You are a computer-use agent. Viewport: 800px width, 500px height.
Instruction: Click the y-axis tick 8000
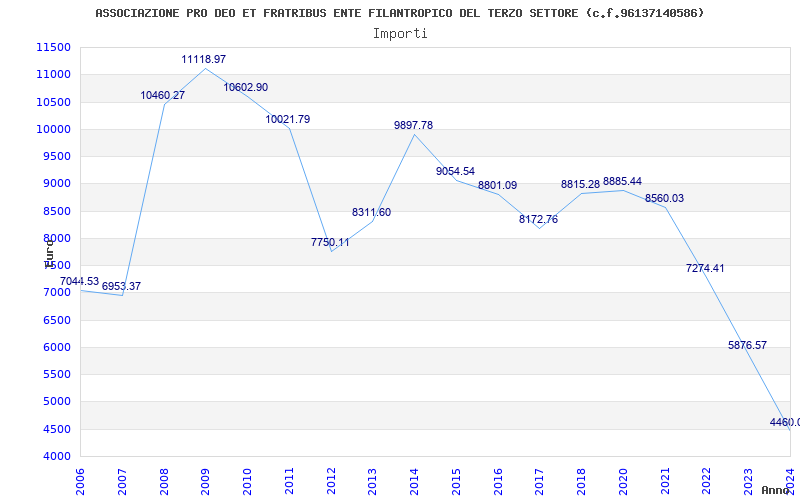pos(56,238)
